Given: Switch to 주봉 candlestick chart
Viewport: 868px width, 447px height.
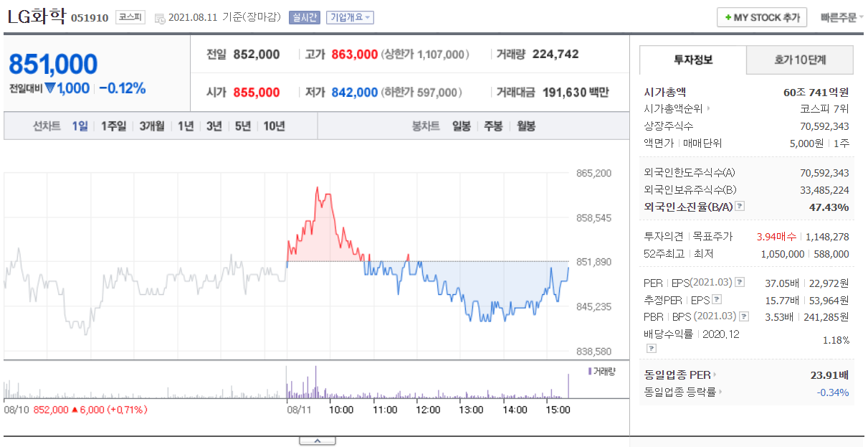Looking at the screenshot, I should 493,126.
